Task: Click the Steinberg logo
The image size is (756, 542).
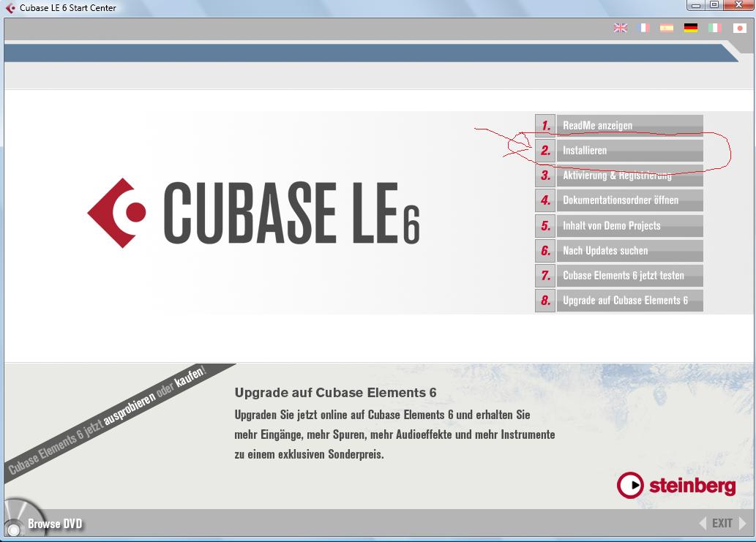Action: click(676, 485)
